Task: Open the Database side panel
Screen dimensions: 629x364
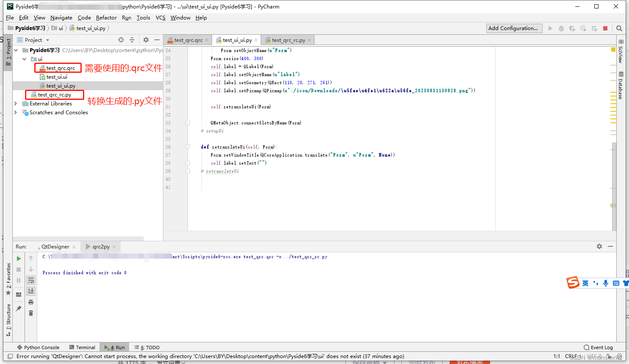Action: 621,86
